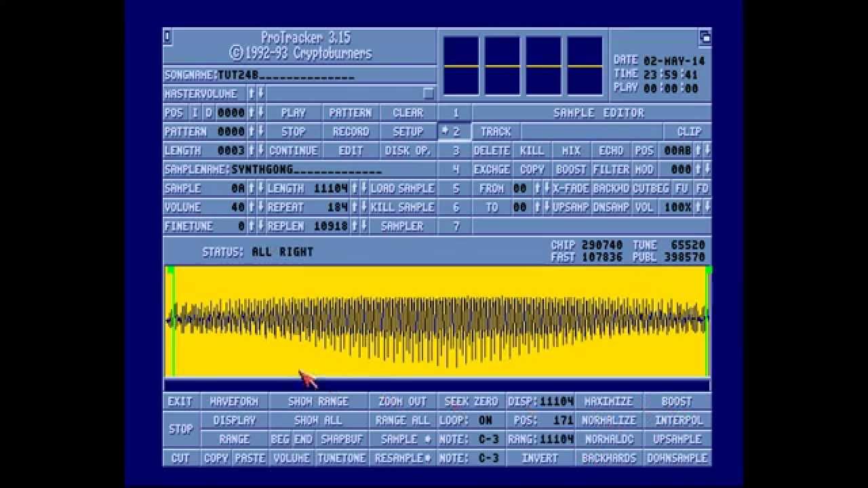868x488 pixels.
Task: Select edit op screen 2
Action: [x=456, y=131]
